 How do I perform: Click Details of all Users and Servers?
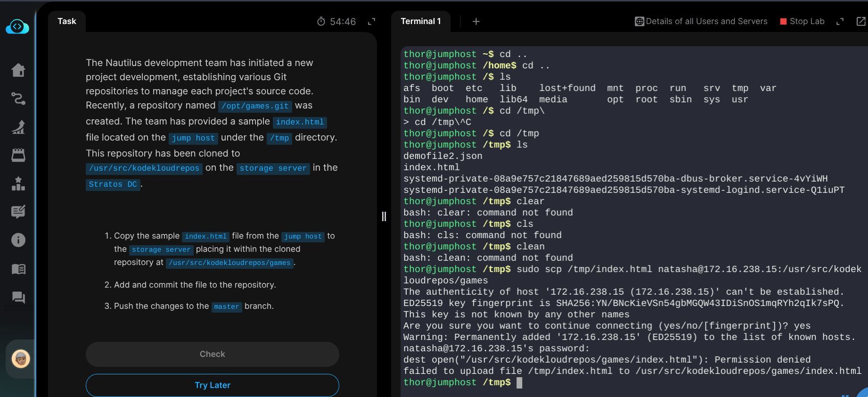[701, 21]
